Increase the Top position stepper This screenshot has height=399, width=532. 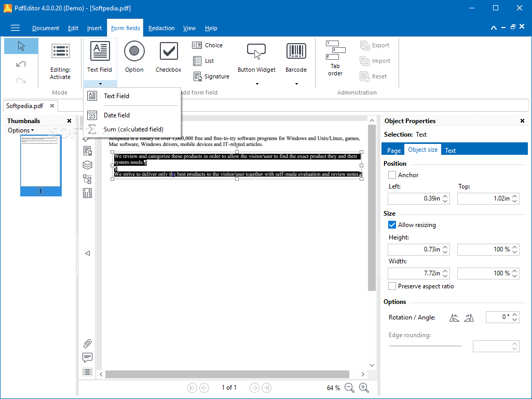point(515,196)
